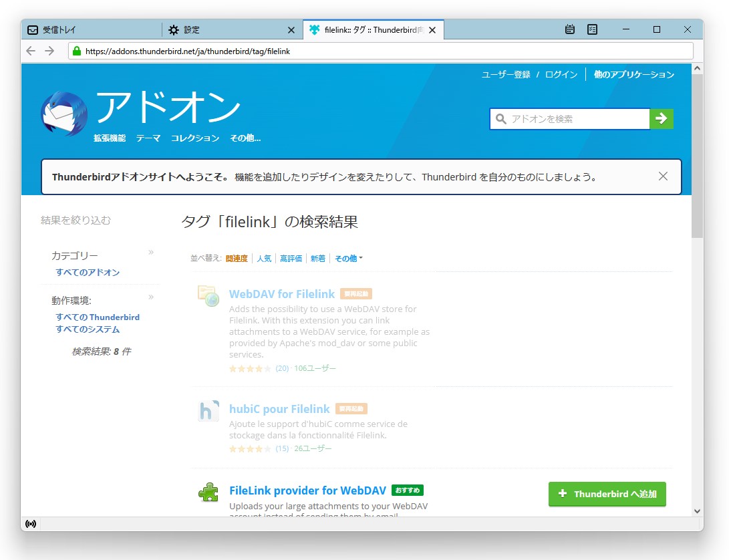
Task: Click the back navigation arrow
Action: [x=31, y=50]
